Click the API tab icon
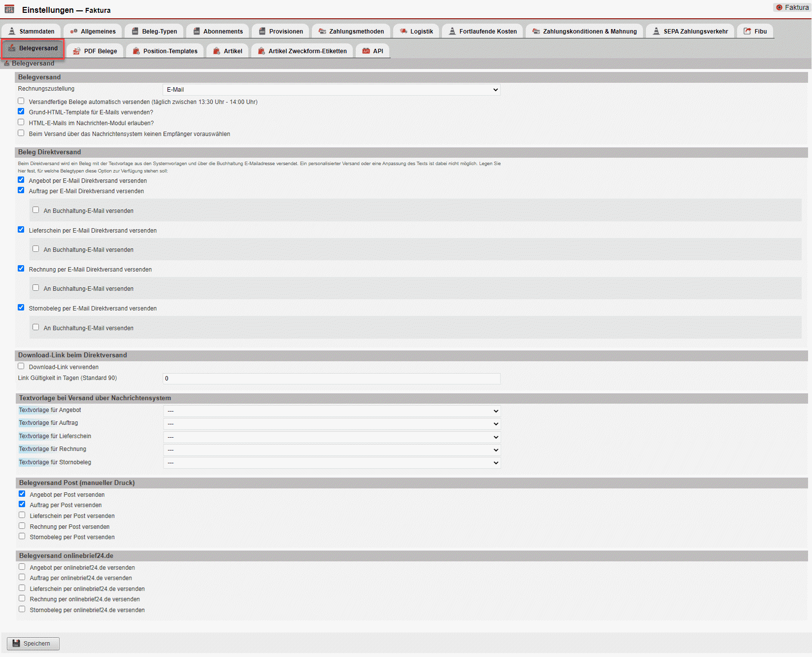Viewport: 812px width, 657px height. tap(366, 51)
